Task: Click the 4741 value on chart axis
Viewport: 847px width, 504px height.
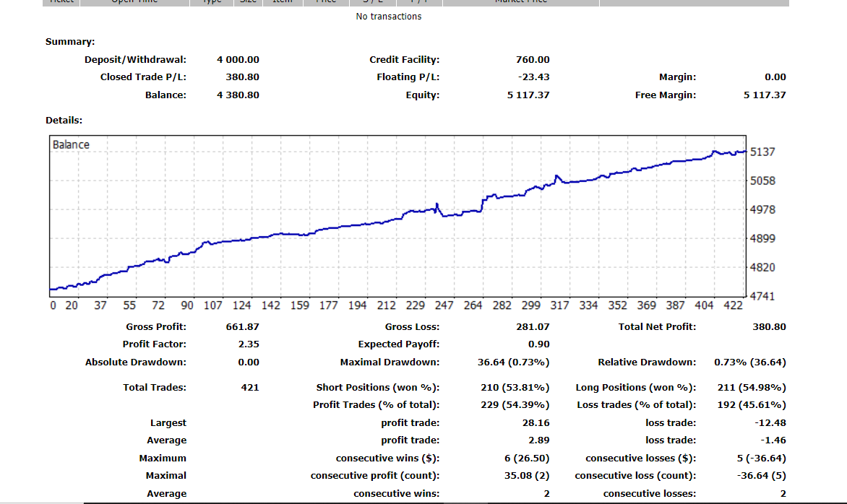Action: tap(762, 296)
